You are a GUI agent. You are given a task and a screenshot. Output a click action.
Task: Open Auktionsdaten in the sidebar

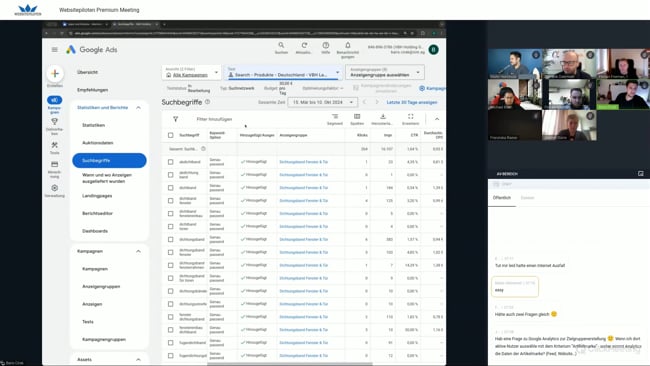(97, 143)
